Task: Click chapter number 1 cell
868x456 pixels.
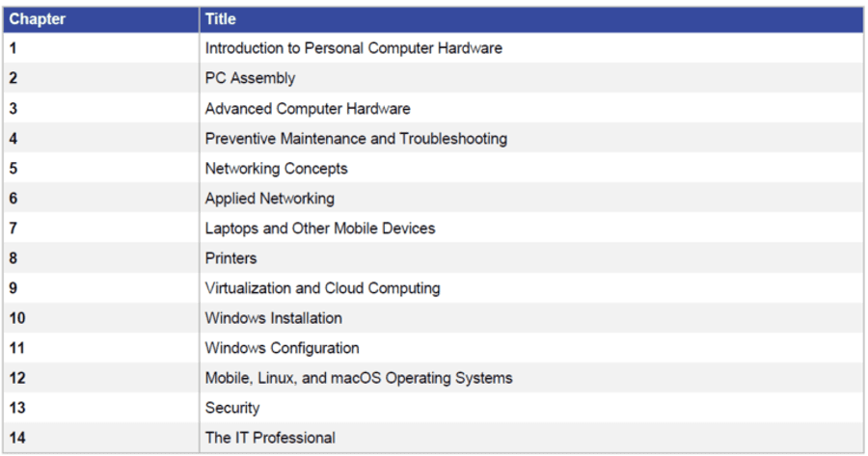Action: [x=14, y=48]
